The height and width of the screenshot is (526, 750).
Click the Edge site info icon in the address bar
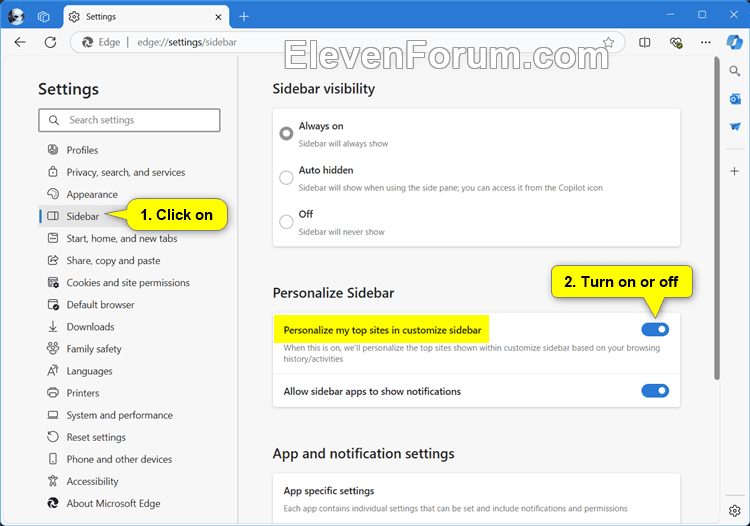[x=88, y=43]
